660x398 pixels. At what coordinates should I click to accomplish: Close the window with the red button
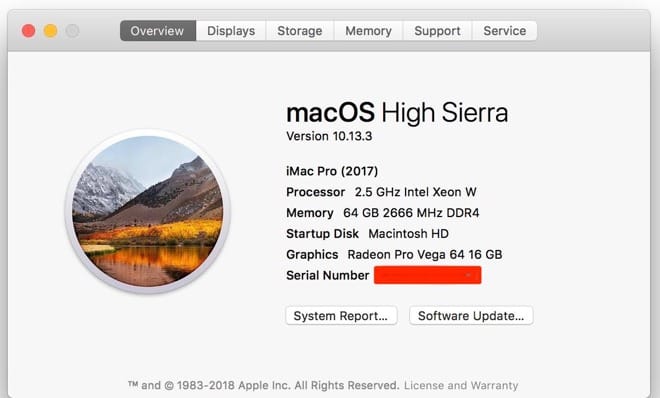29,31
